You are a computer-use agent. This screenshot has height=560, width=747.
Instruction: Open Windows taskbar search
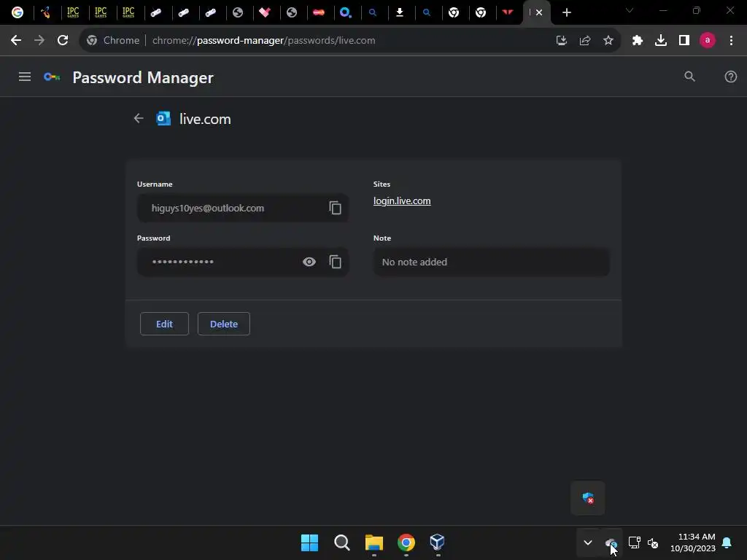(x=341, y=542)
